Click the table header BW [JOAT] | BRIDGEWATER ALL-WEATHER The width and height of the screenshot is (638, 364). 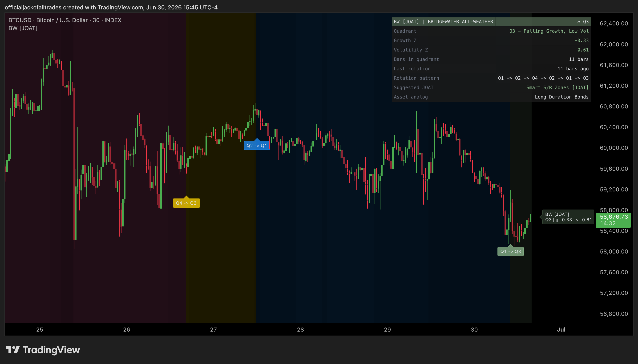coord(443,22)
